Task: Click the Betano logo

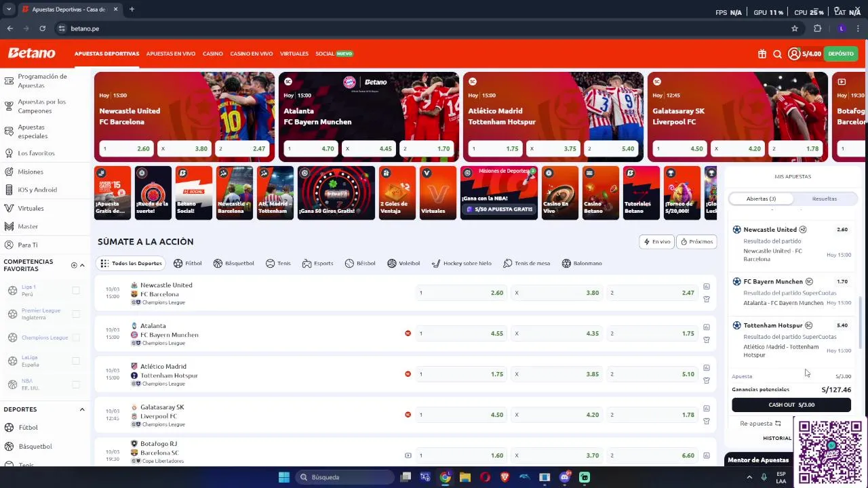Action: [31, 53]
